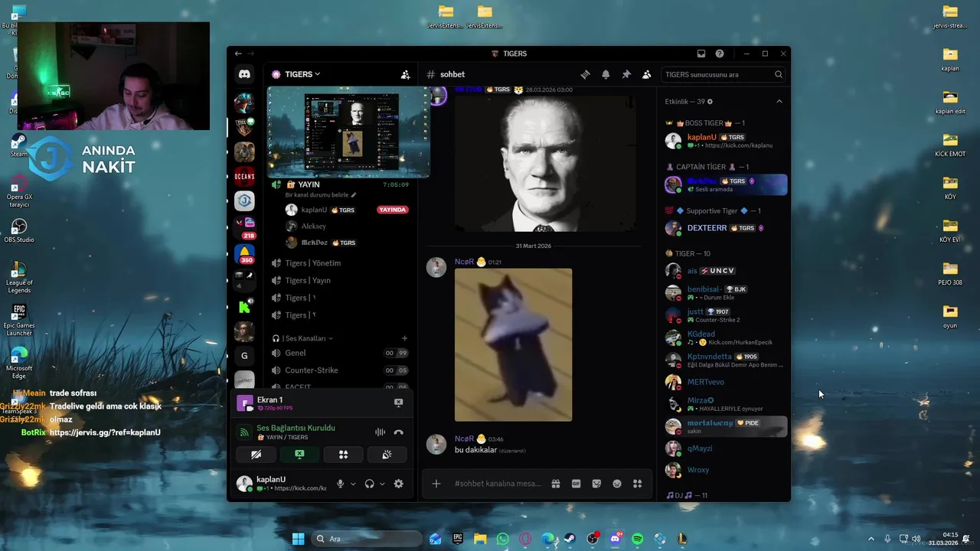
Task: Open headphone output options arrow
Action: click(382, 484)
